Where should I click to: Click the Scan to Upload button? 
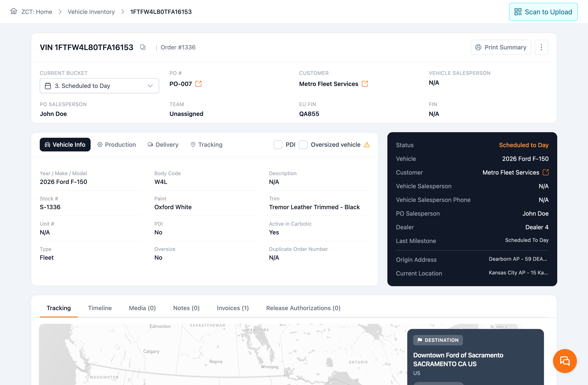543,12
